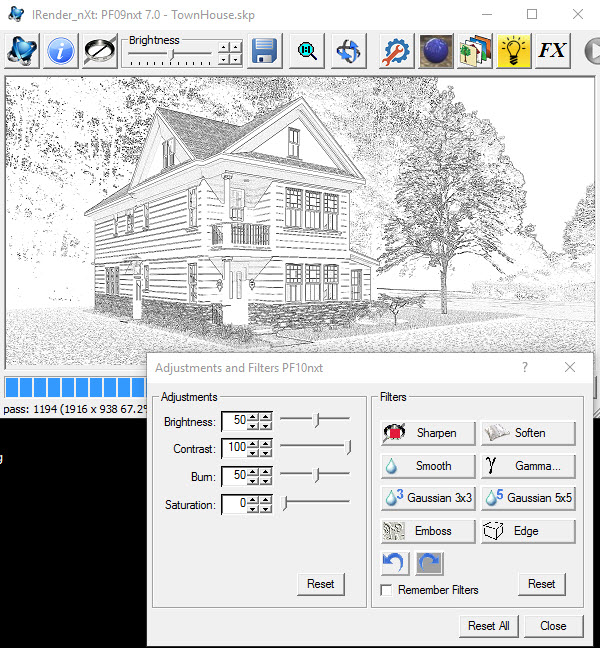600x648 pixels.
Task: Click the floppy disk save icon
Action: tap(265, 50)
